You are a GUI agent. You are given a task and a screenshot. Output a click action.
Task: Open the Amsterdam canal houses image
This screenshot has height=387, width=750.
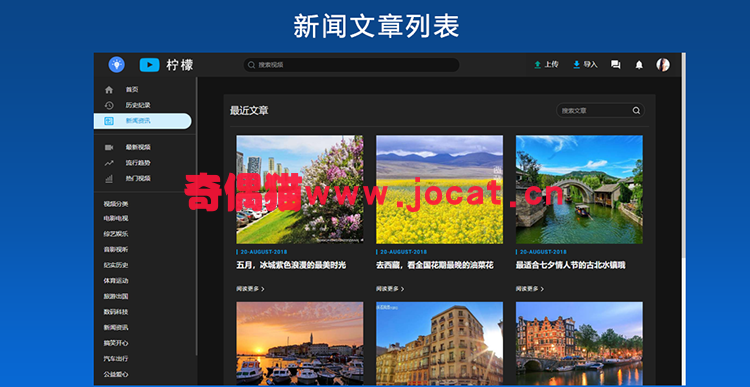tap(579, 343)
